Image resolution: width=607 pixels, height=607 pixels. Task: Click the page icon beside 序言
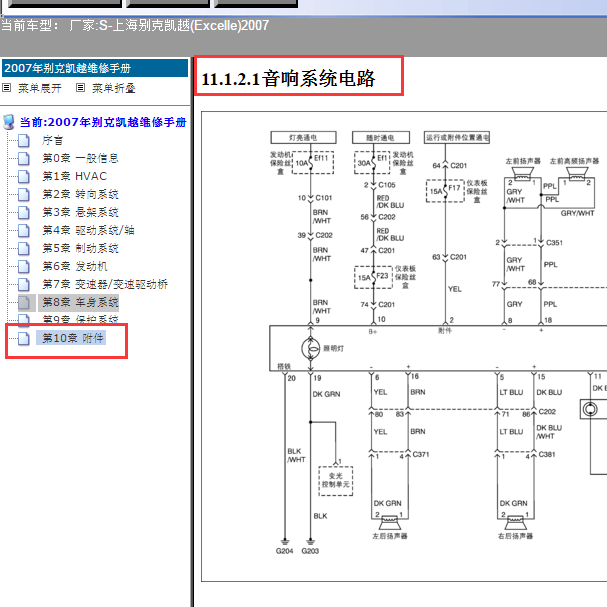(x=24, y=141)
